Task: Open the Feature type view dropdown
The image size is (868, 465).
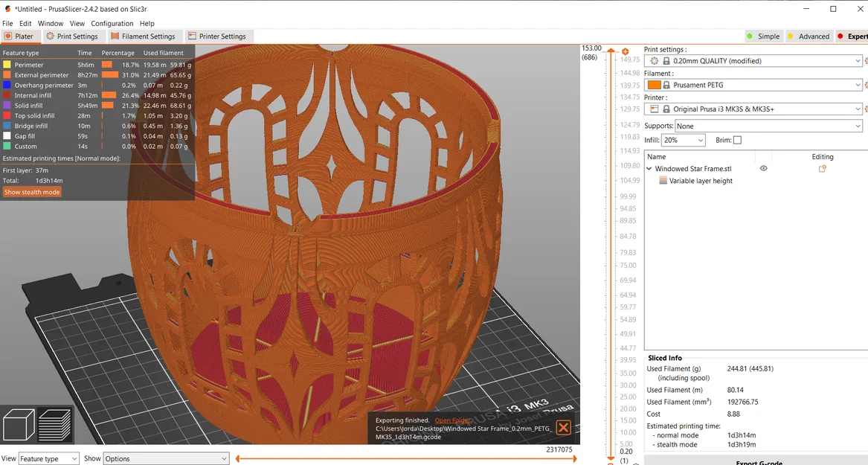Action: click(x=48, y=459)
